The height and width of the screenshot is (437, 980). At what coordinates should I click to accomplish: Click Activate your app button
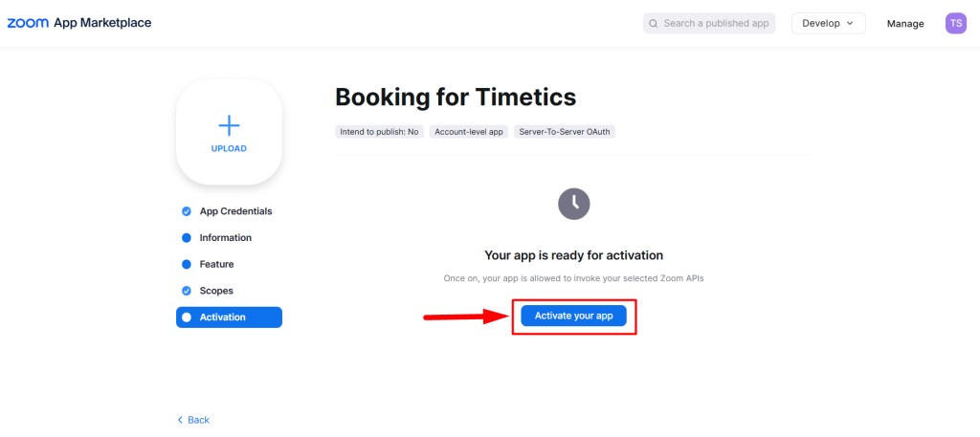point(574,316)
